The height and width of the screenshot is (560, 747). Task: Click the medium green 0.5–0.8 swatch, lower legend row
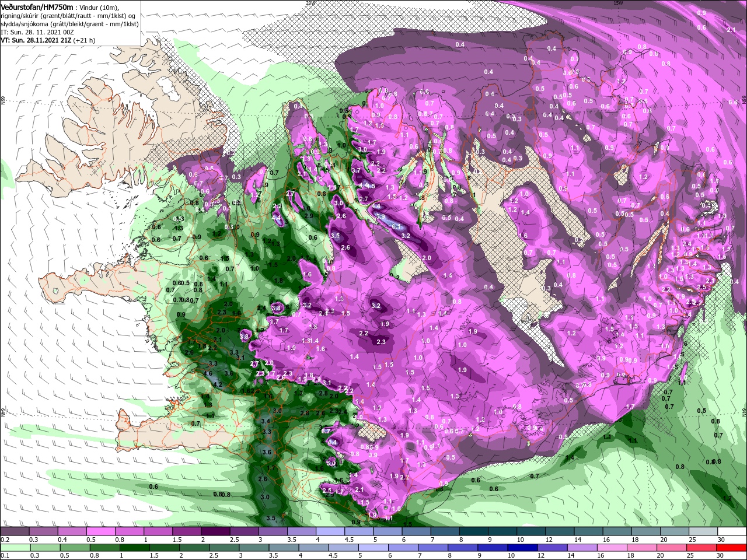click(75, 548)
